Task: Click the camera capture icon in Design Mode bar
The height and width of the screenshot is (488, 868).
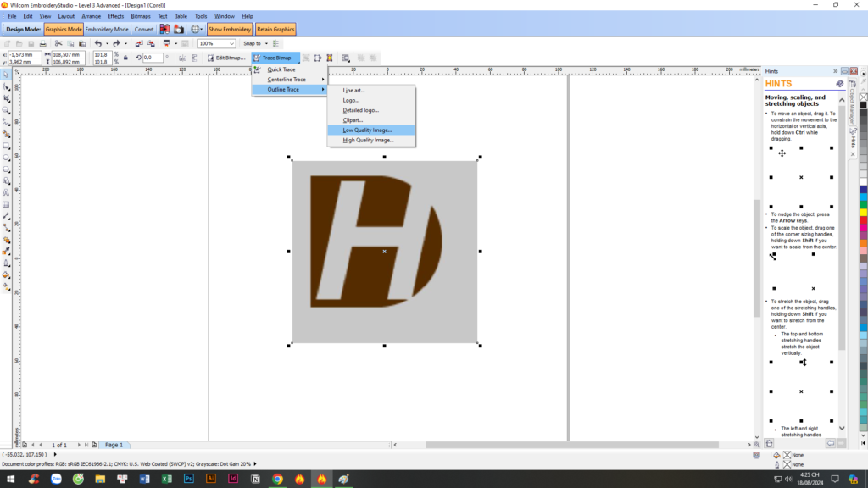Action: coord(179,29)
